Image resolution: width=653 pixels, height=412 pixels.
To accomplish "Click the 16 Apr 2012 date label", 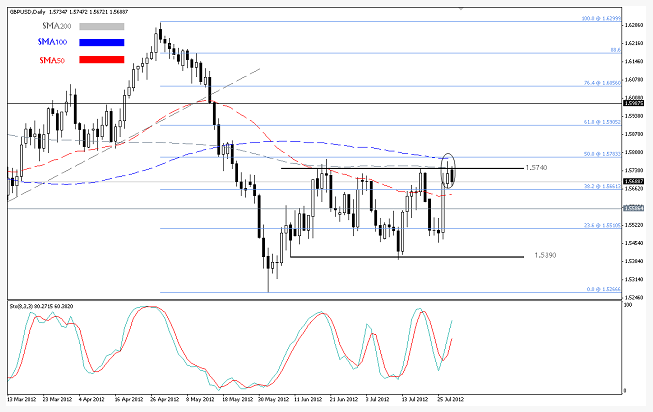I will (x=129, y=399).
